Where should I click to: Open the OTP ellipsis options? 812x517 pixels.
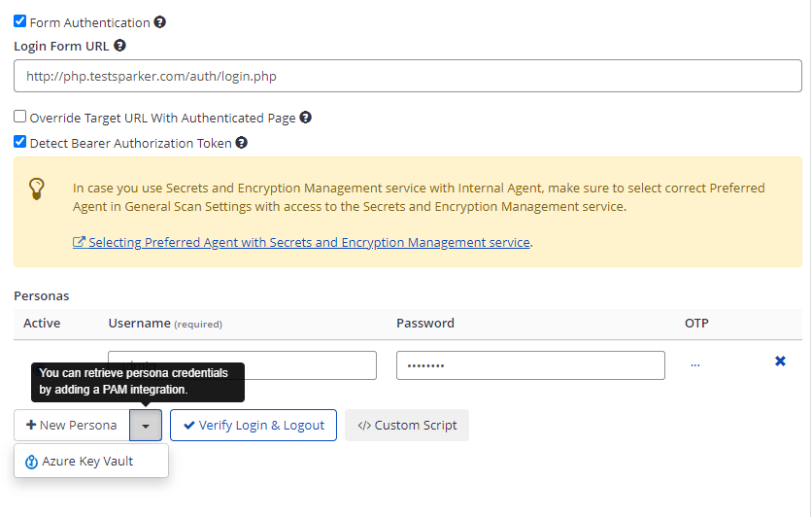tap(694, 365)
